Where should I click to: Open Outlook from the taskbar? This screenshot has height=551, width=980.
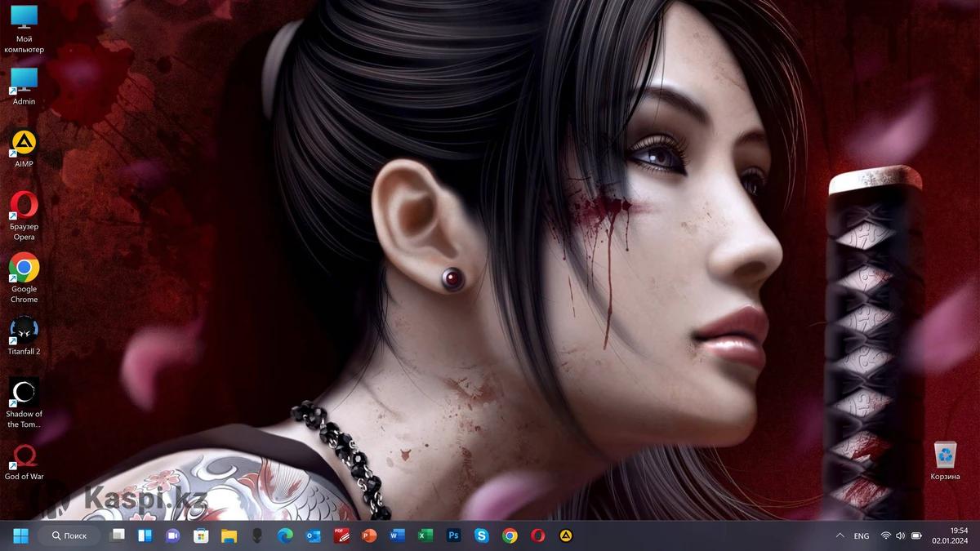tap(313, 535)
